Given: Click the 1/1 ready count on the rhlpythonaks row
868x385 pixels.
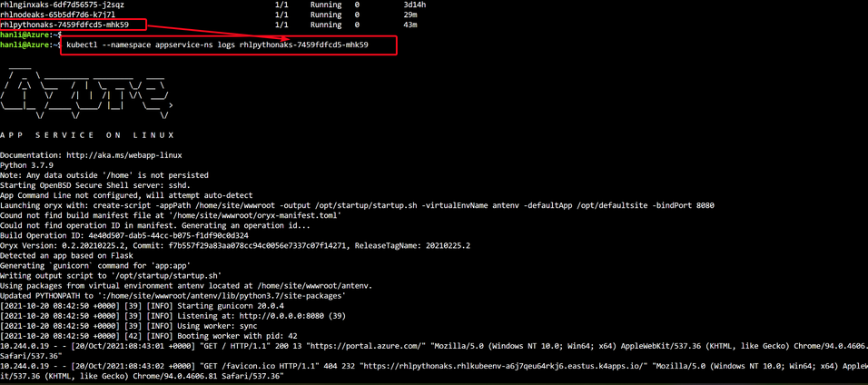Looking at the screenshot, I should (281, 25).
